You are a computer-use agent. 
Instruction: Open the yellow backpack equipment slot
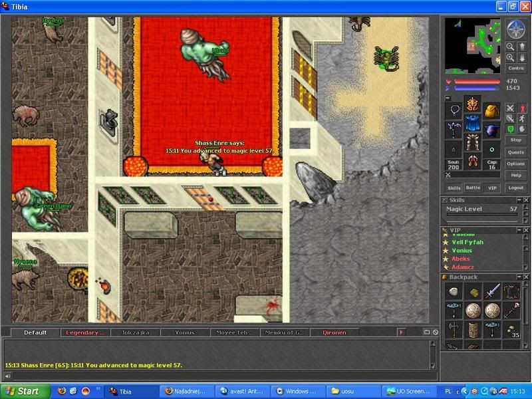coord(491,111)
